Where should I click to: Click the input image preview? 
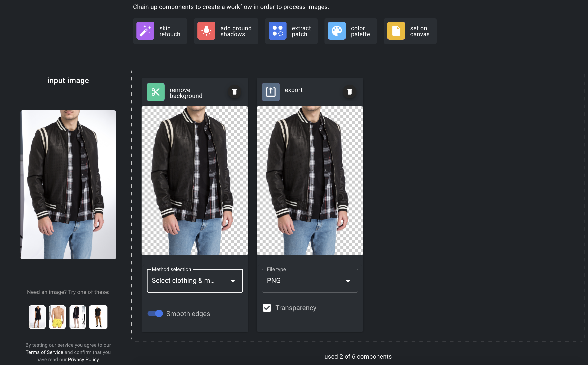pos(68,185)
